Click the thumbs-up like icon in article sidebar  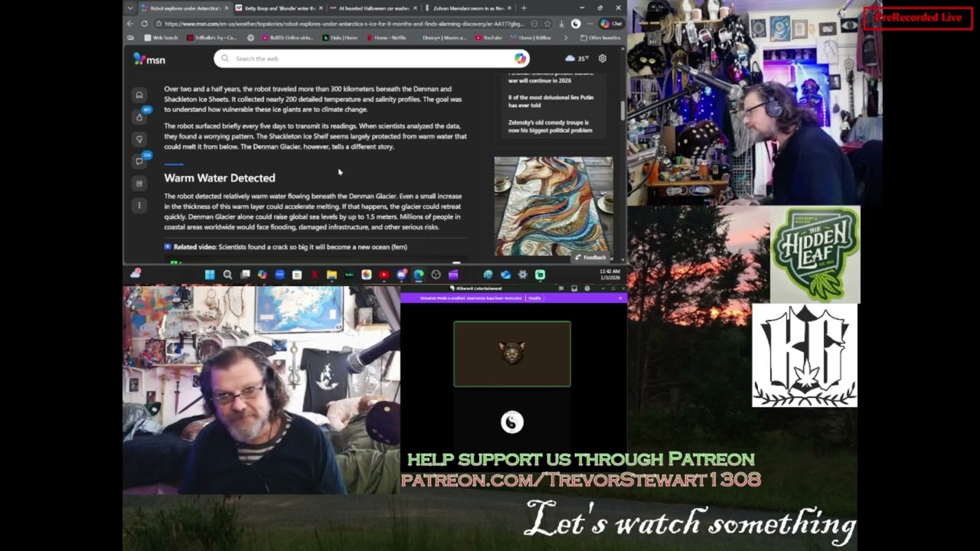point(139,117)
